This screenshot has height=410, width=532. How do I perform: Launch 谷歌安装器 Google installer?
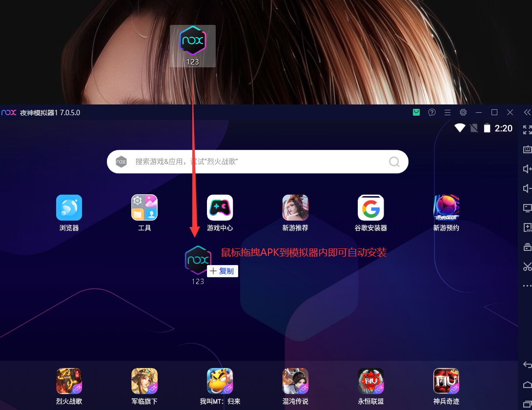pos(370,208)
